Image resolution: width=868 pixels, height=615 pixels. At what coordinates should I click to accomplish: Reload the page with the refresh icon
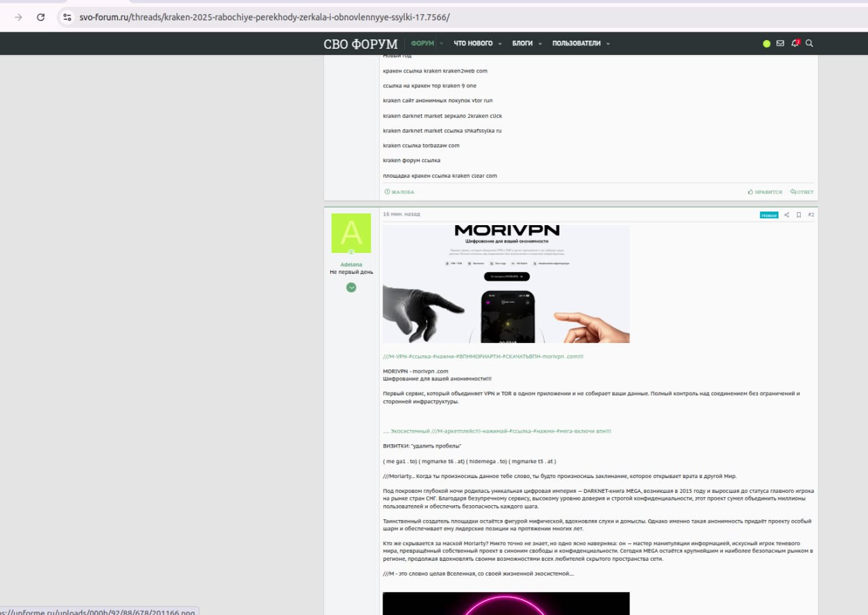[x=41, y=17]
